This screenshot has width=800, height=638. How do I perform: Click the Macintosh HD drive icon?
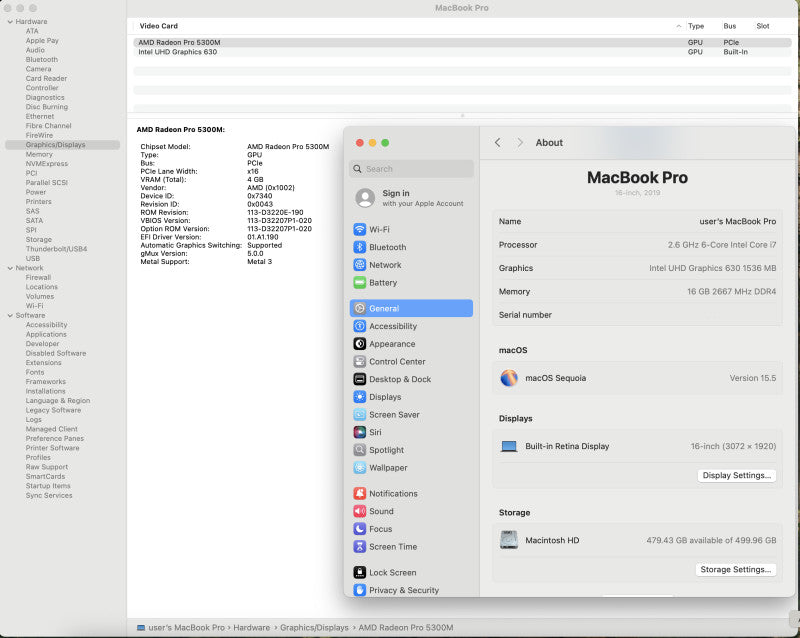pyautogui.click(x=509, y=540)
